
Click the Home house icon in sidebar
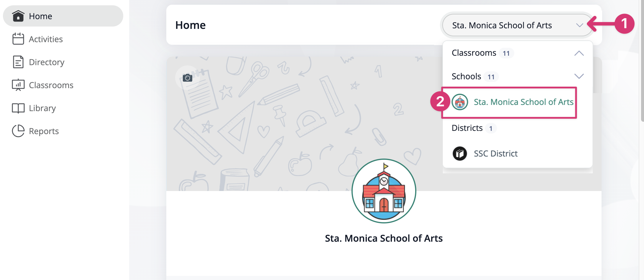18,16
